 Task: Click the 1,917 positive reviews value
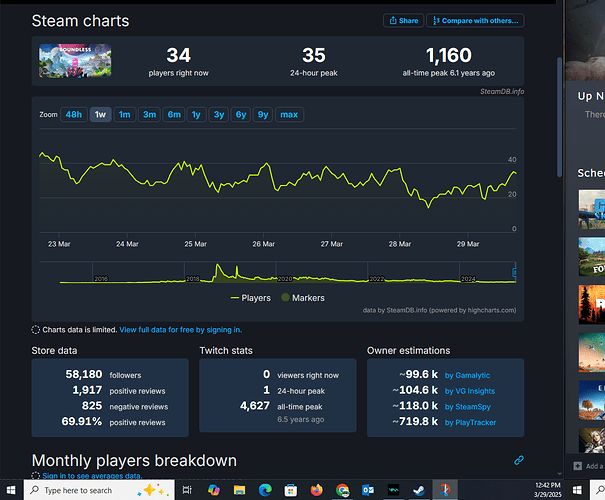[87, 390]
